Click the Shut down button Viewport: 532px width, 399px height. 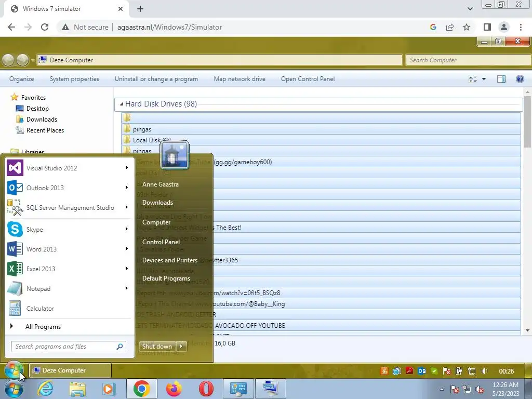click(x=157, y=347)
